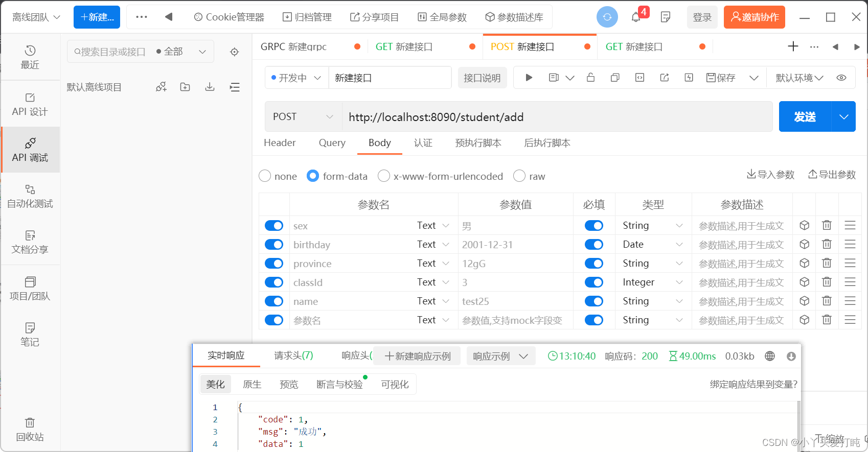Screen dimensions: 868x452
Task: Click the download response icon
Action: [791, 356]
